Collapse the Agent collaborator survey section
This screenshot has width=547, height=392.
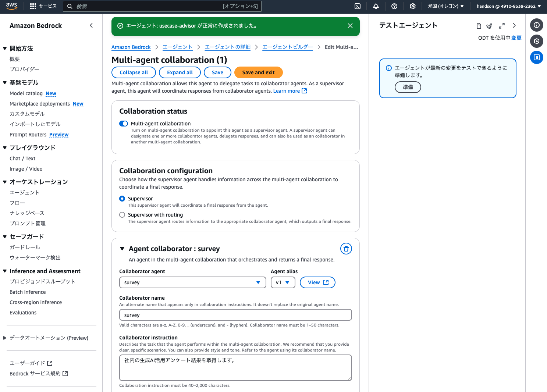click(x=122, y=249)
